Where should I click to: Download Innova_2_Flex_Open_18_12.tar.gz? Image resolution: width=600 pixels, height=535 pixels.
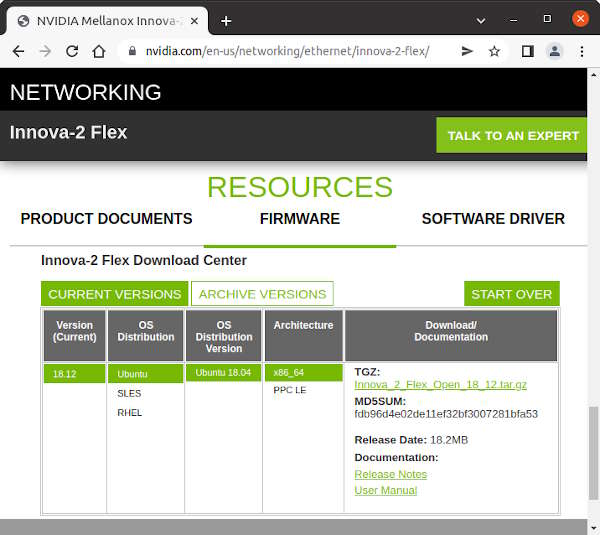[440, 385]
